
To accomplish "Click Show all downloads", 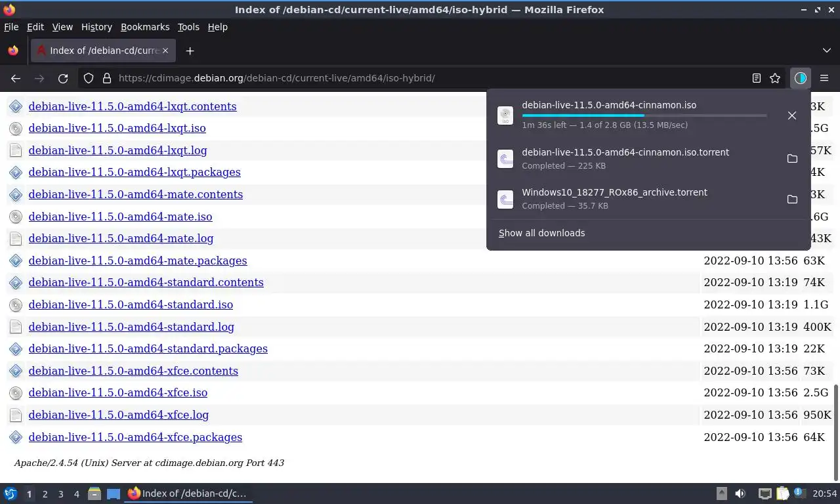I will tap(541, 233).
